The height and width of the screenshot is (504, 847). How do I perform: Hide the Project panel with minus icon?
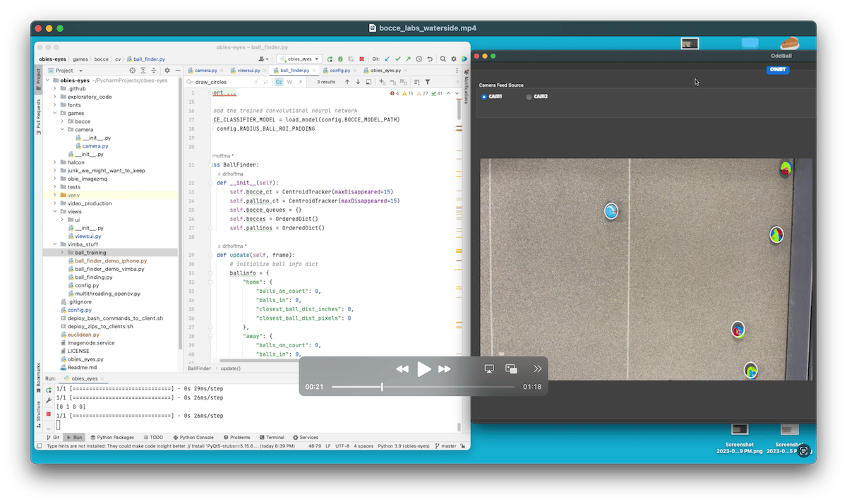(x=178, y=71)
